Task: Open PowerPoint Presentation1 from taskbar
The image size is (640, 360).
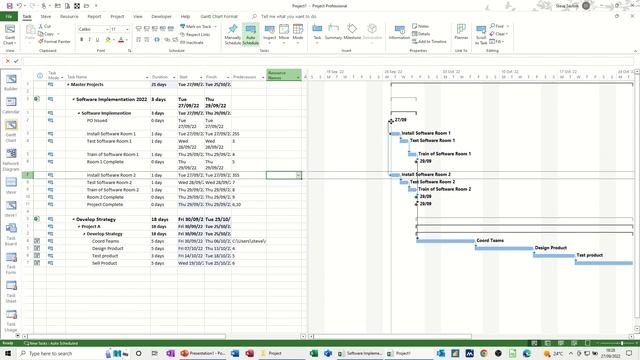Action: tap(203, 353)
